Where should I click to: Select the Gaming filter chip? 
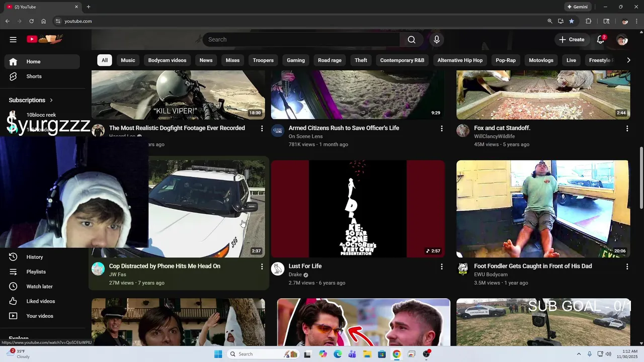(x=296, y=60)
